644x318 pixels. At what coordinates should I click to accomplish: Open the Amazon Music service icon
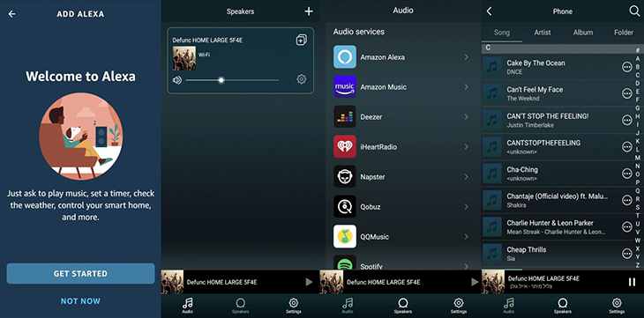coord(345,87)
